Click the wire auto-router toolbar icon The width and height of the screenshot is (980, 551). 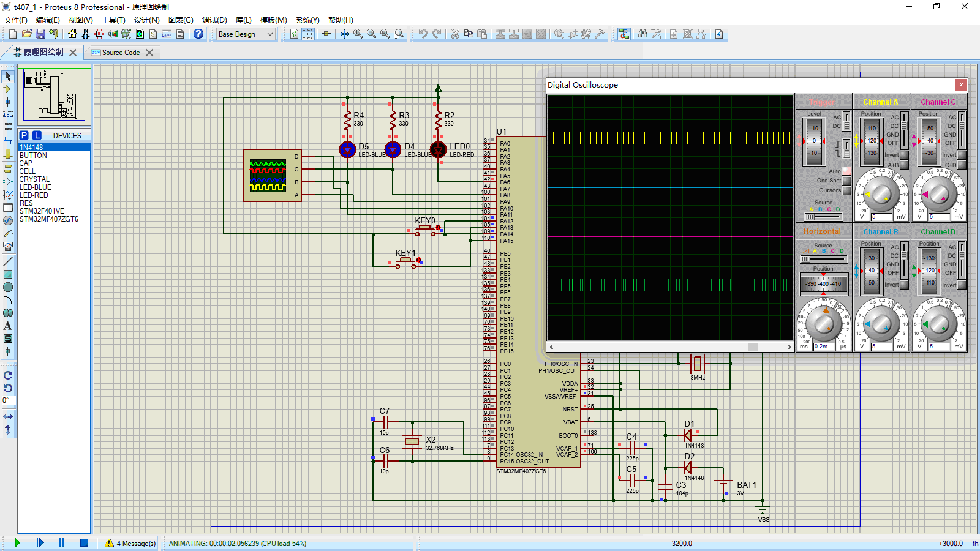[624, 34]
